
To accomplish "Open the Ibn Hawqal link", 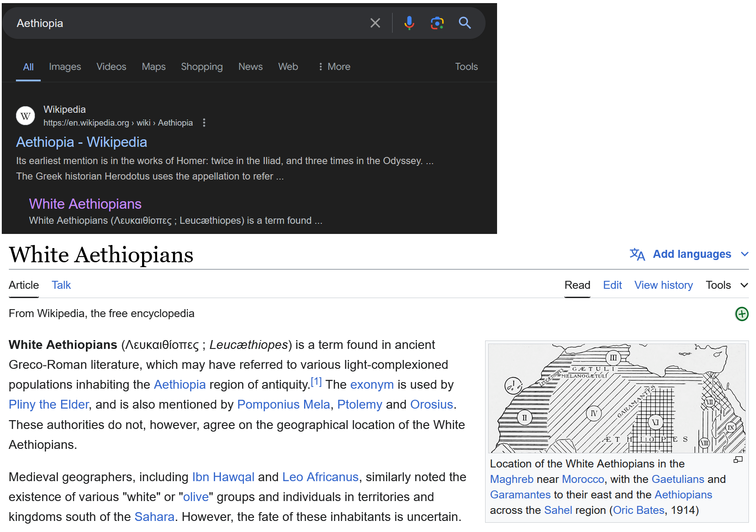I will [223, 477].
